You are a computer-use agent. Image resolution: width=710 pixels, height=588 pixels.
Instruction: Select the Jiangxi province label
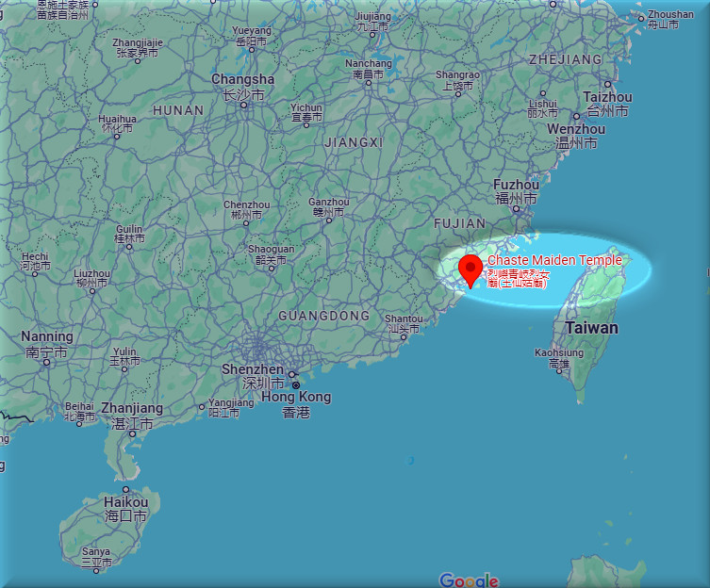click(354, 142)
